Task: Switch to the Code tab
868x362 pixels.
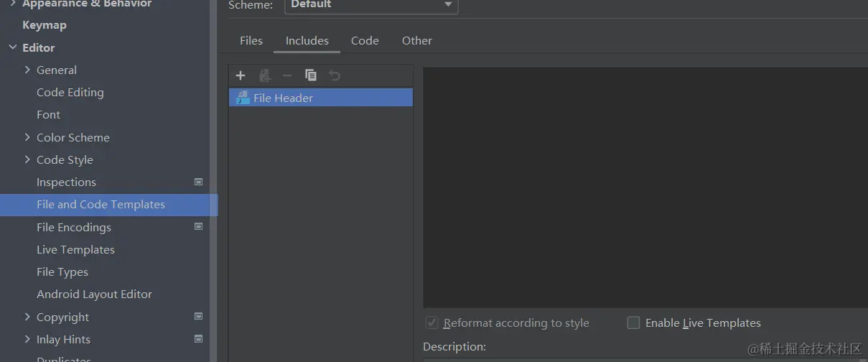Action: coord(365,41)
